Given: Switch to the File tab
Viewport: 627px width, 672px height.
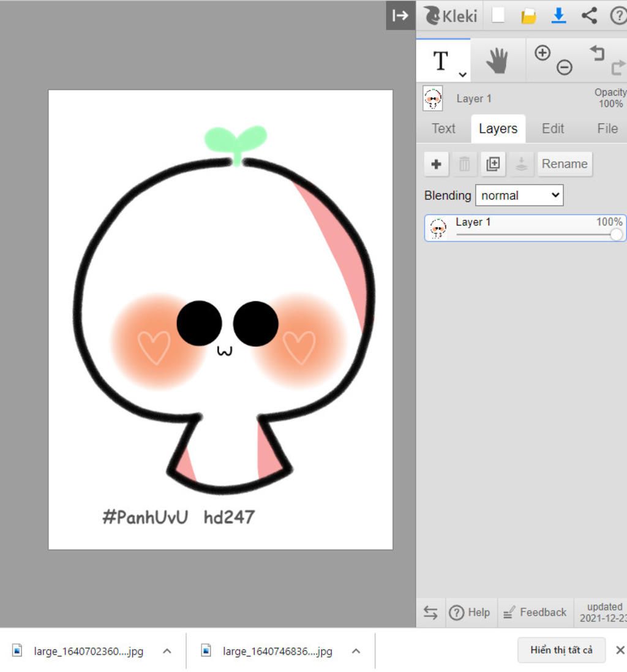Looking at the screenshot, I should tap(607, 129).
